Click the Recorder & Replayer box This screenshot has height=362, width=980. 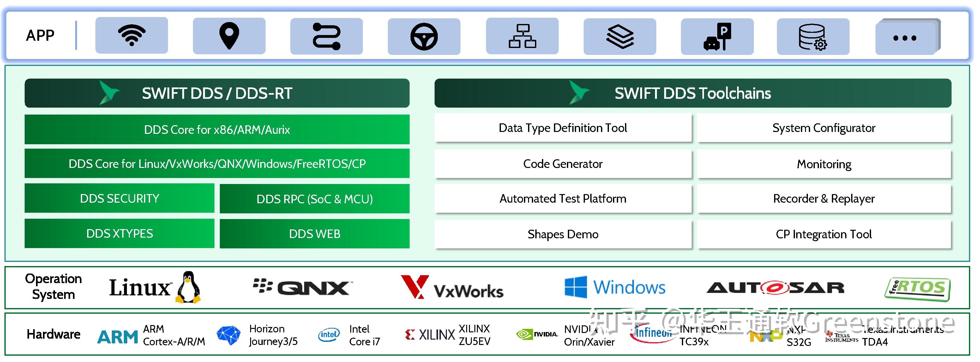(x=824, y=199)
